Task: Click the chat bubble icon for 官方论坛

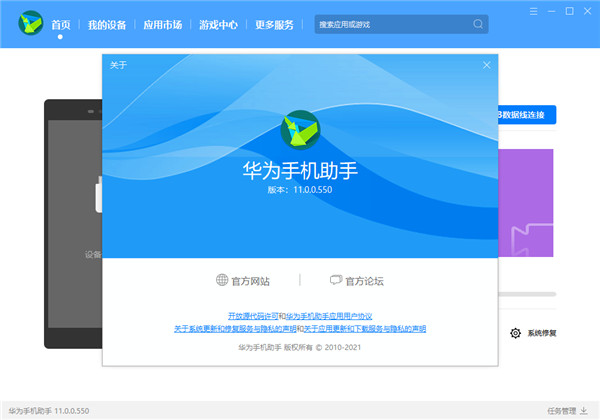Action: [x=336, y=281]
